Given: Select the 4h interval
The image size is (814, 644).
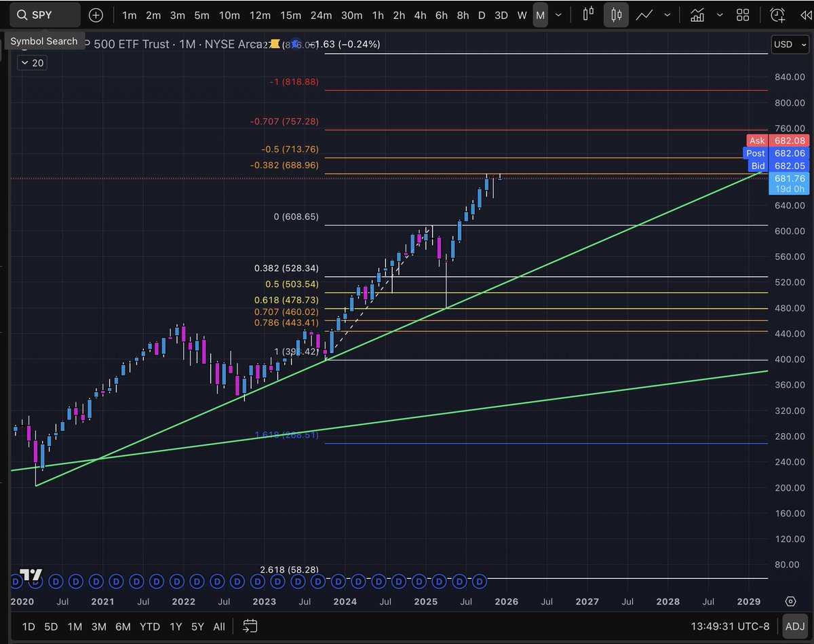Looking at the screenshot, I should (x=421, y=15).
